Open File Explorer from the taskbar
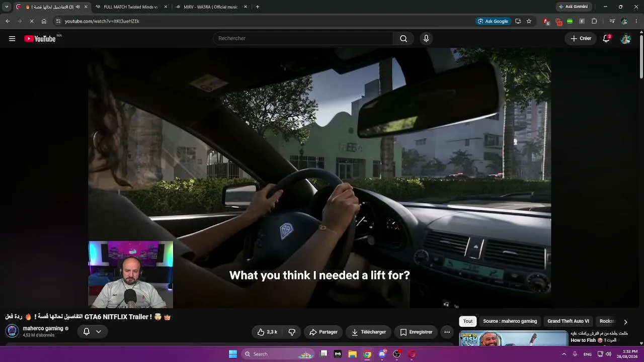The width and height of the screenshot is (644, 362). (x=353, y=354)
